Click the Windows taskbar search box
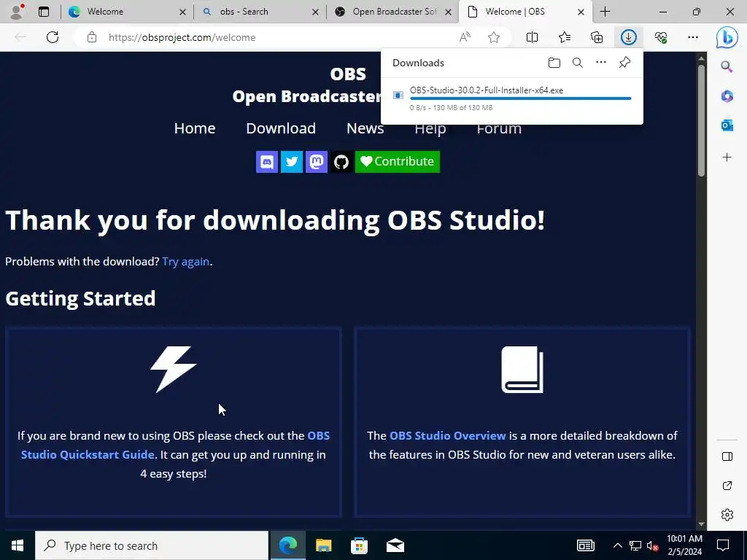This screenshot has width=747, height=560. pos(152,545)
